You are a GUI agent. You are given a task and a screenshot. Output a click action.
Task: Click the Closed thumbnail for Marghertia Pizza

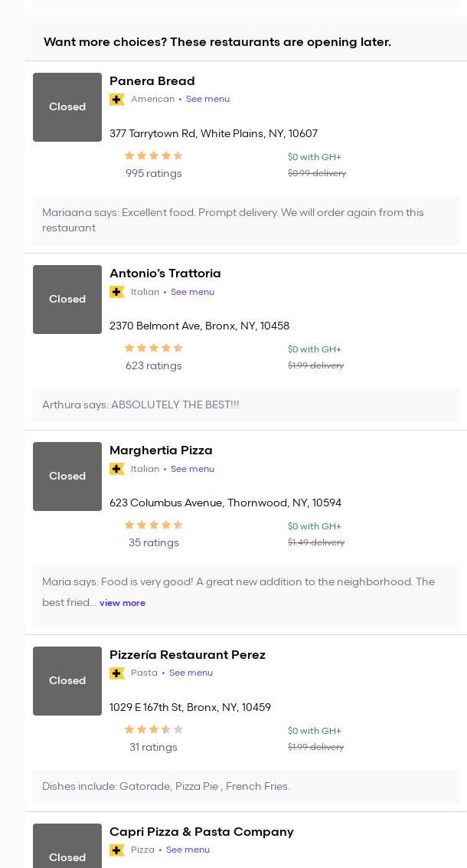[67, 477]
